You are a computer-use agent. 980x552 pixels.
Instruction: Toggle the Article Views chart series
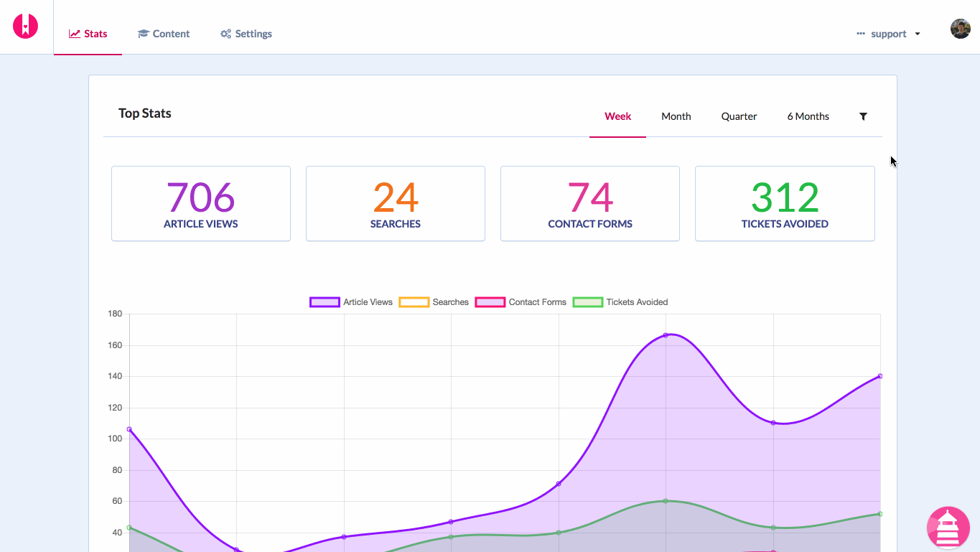click(x=325, y=301)
